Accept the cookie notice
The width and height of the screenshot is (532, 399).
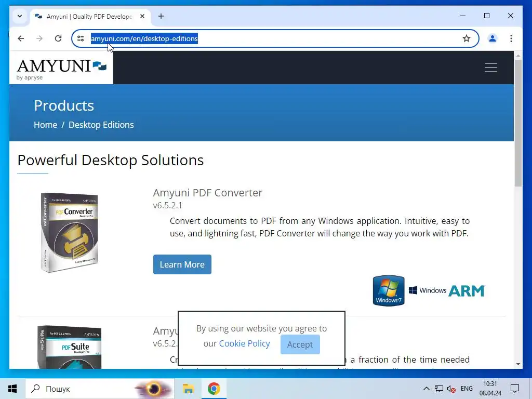tap(300, 344)
